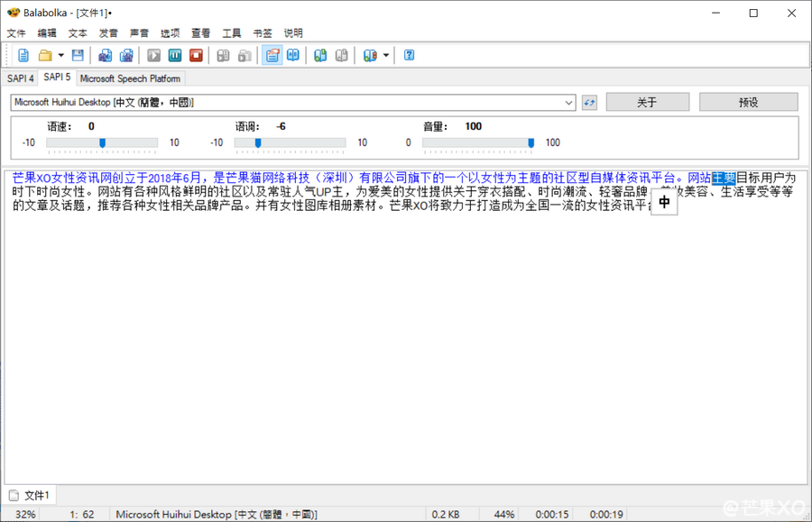Screen dimensions: 812x522
Task: Switch to the SAPI 4 tab
Action: point(21,78)
